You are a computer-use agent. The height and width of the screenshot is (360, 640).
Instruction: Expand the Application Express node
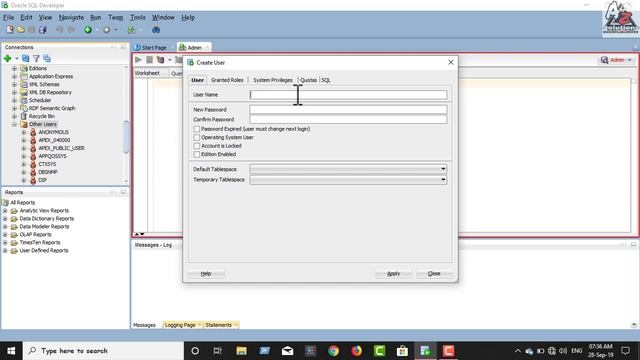tap(14, 76)
